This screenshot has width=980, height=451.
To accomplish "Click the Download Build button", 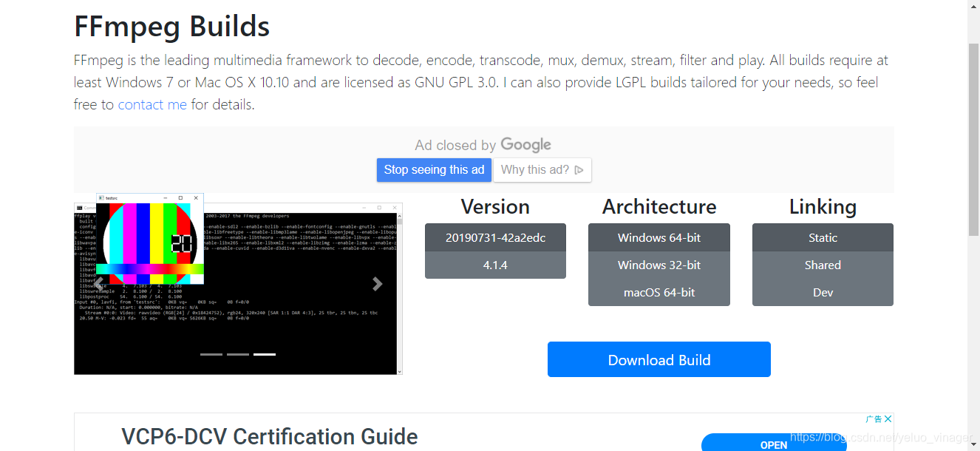I will (659, 359).
